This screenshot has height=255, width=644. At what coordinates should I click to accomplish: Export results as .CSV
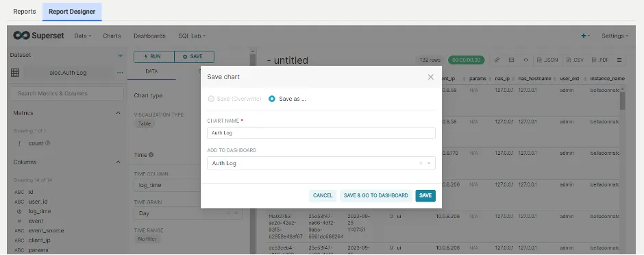tap(575, 60)
